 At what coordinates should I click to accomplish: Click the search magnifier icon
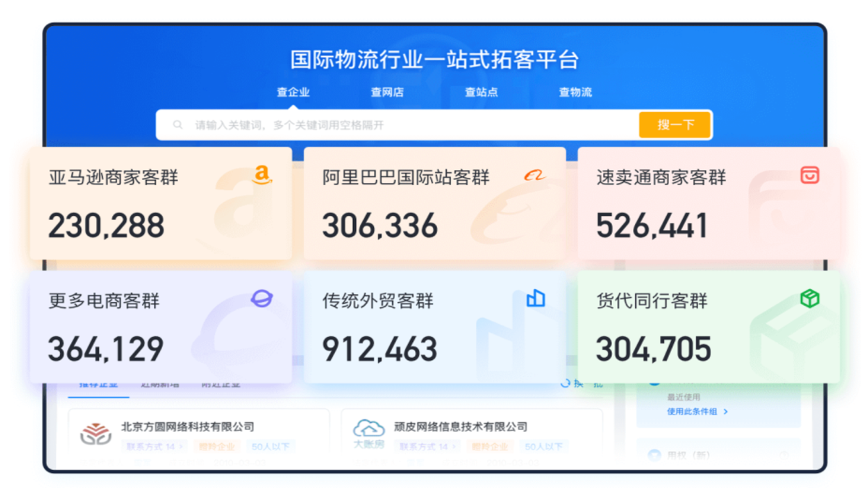178,125
